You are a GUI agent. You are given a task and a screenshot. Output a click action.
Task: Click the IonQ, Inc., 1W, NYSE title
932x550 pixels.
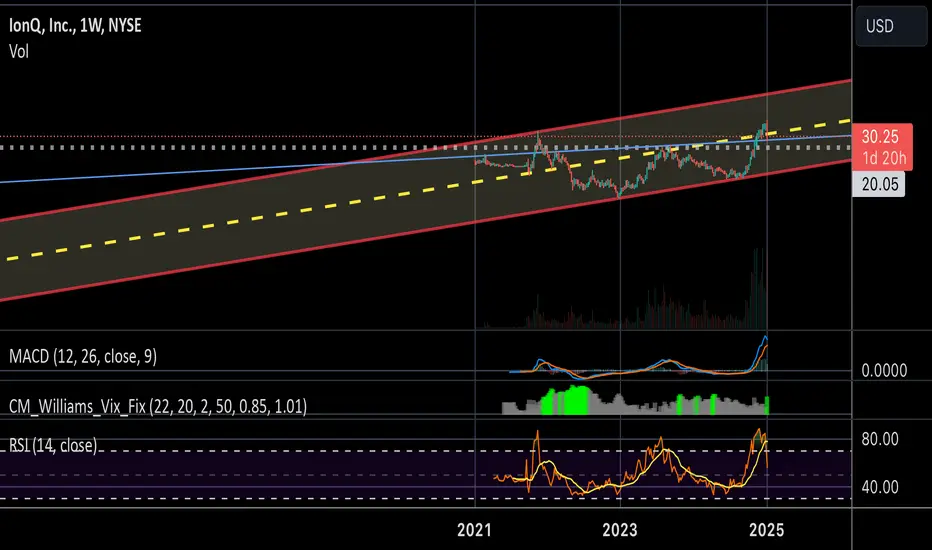(x=75, y=26)
